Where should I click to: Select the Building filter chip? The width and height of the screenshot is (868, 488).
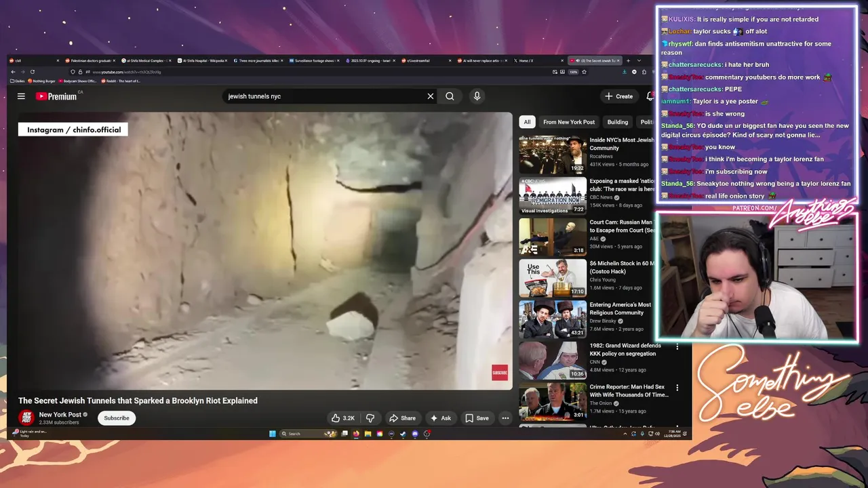point(617,122)
